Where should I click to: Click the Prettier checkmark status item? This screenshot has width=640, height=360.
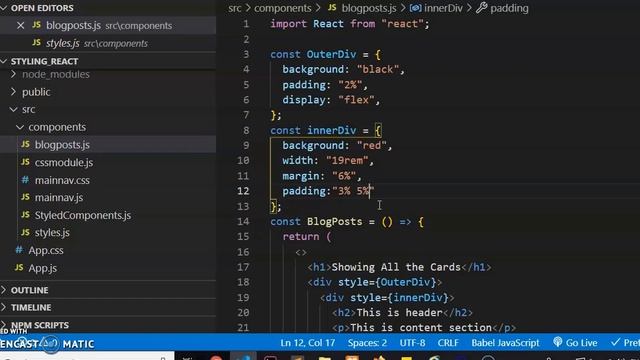[625, 343]
